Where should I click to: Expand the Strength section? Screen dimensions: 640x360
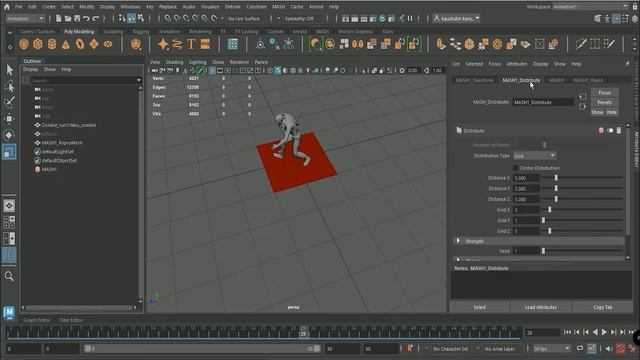pyautogui.click(x=458, y=241)
